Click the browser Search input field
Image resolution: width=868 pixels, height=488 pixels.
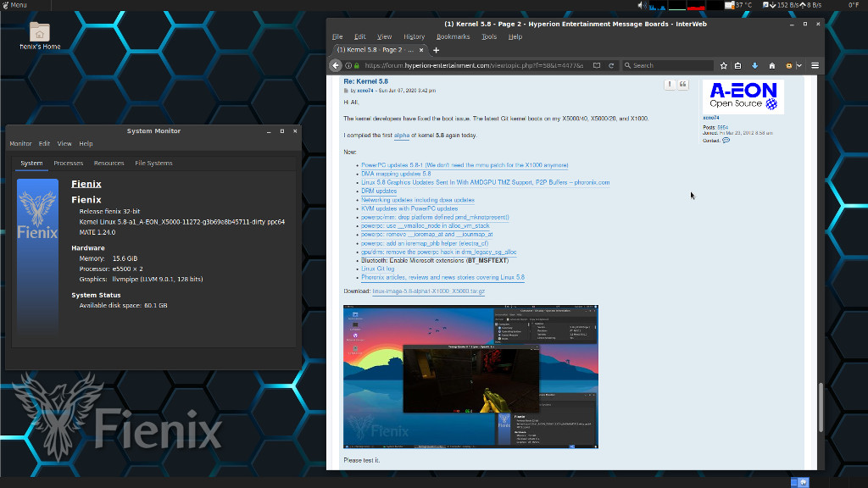tap(668, 65)
